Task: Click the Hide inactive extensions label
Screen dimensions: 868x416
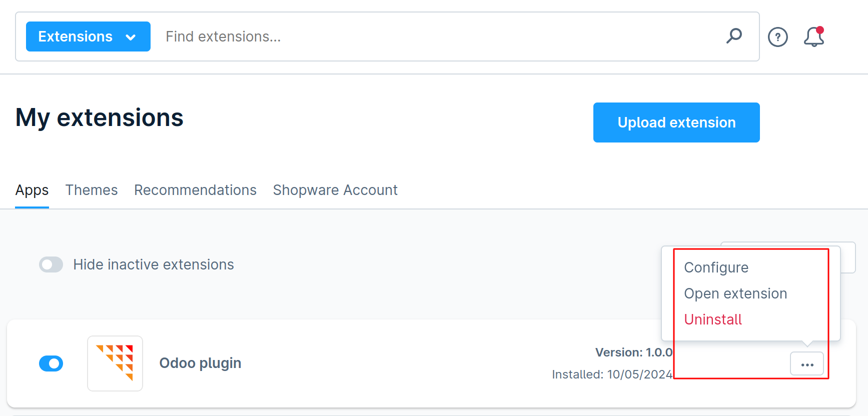Action: (154, 264)
